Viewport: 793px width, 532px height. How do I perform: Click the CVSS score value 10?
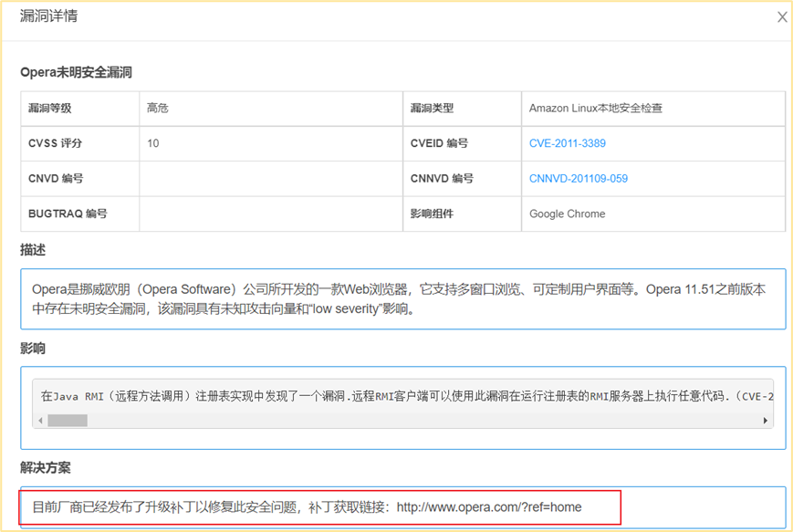(x=153, y=143)
